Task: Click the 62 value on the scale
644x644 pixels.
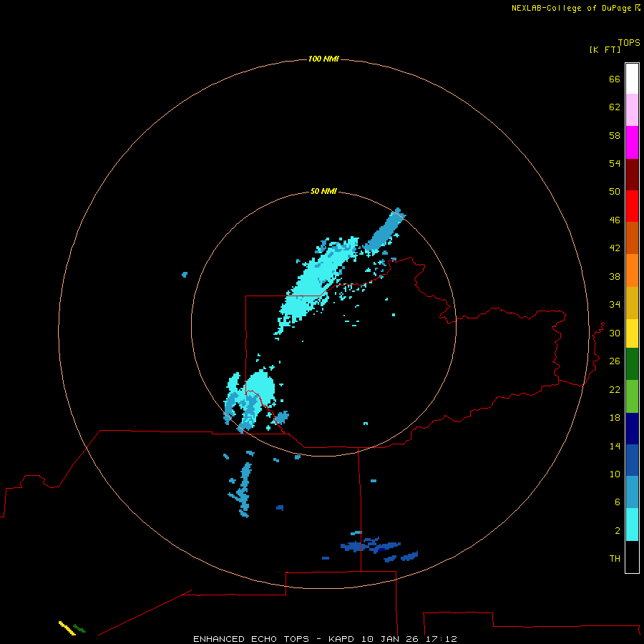Action: click(x=615, y=107)
